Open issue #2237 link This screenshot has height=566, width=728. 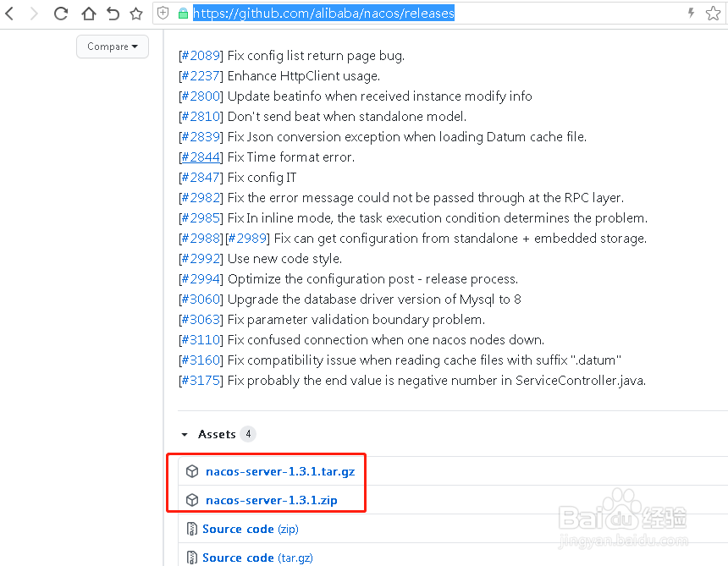201,76
